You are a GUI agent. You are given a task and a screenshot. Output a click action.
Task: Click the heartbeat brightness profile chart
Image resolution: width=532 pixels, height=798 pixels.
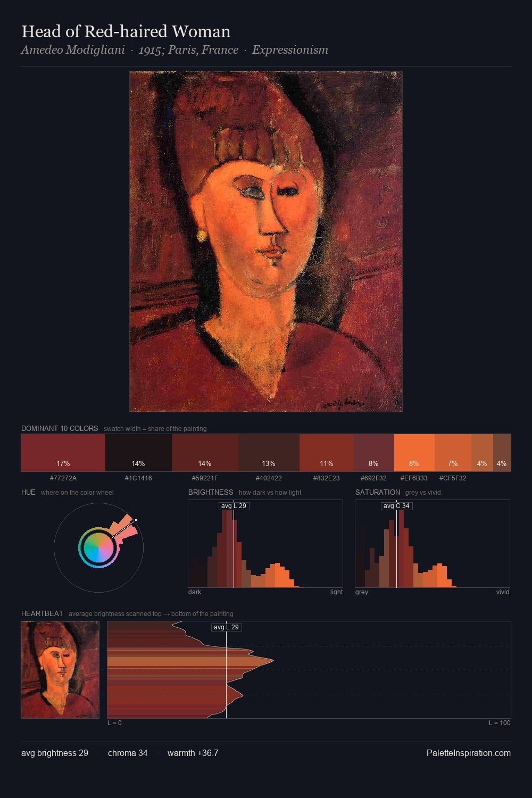tap(309, 670)
